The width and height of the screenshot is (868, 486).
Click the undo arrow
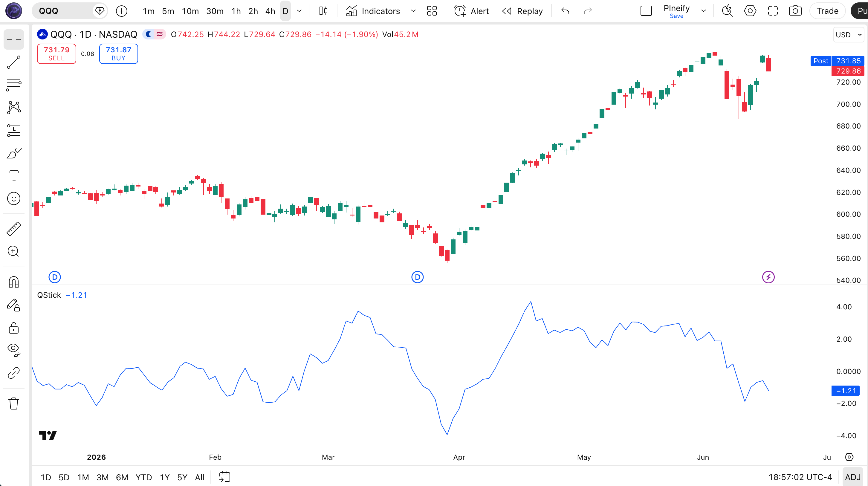tap(565, 11)
